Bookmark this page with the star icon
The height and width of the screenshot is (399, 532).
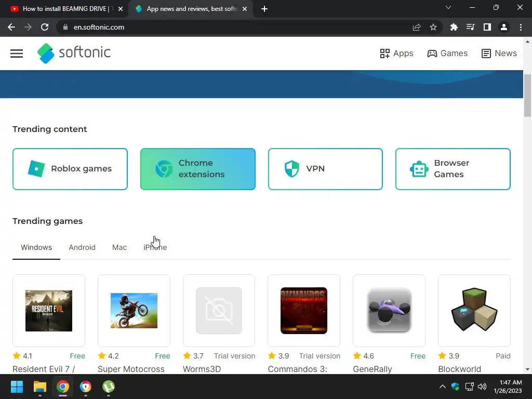[433, 27]
